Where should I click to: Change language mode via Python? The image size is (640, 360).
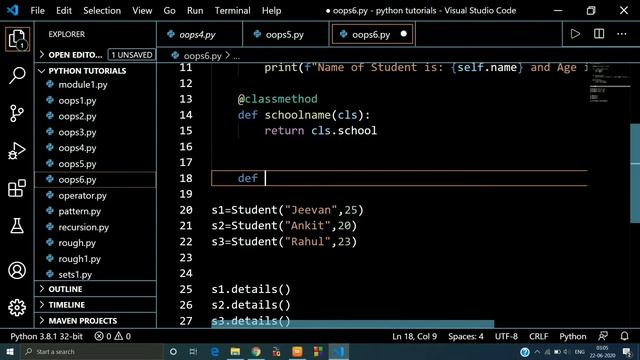click(x=573, y=336)
